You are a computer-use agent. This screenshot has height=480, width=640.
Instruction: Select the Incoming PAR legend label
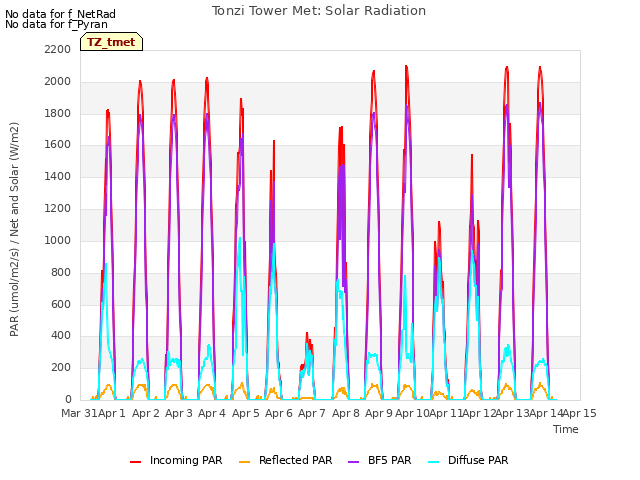186,460
